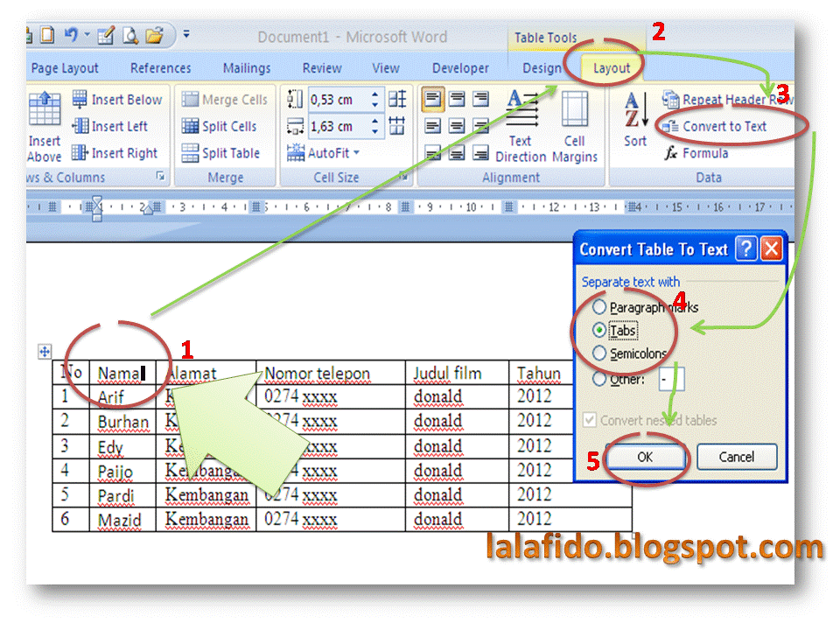The width and height of the screenshot is (840, 630).
Task: Click Text Direction button
Action: click(x=521, y=126)
